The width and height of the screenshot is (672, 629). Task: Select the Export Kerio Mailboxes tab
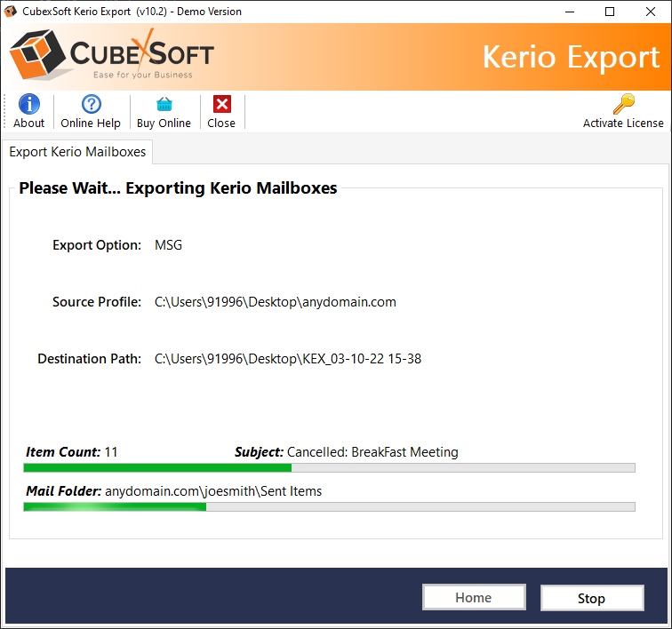point(77,152)
